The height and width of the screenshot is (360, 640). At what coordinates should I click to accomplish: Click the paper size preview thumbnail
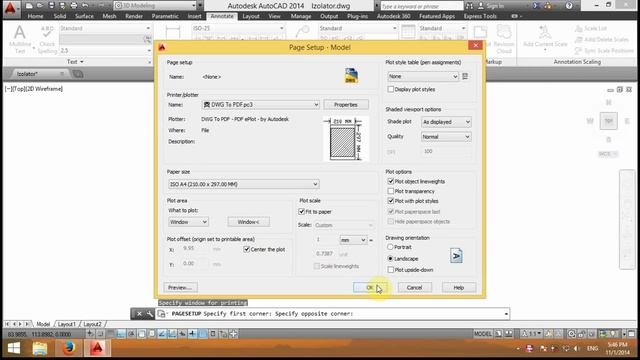[x=346, y=139]
